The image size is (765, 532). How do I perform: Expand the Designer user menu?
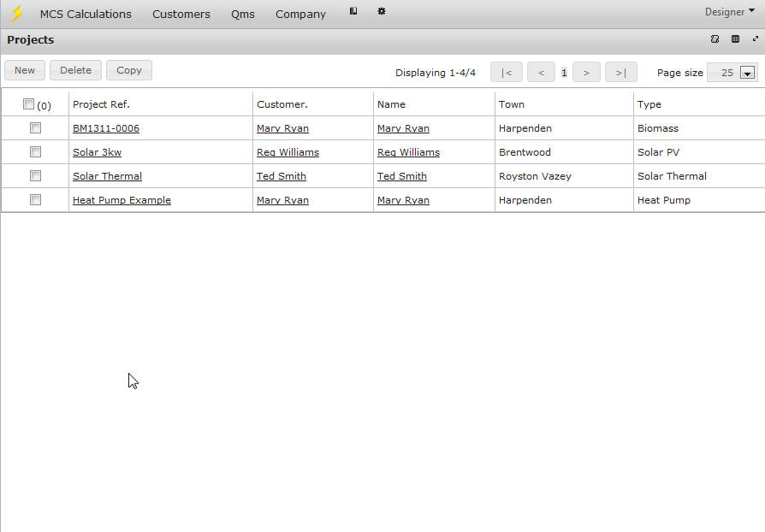pos(728,12)
